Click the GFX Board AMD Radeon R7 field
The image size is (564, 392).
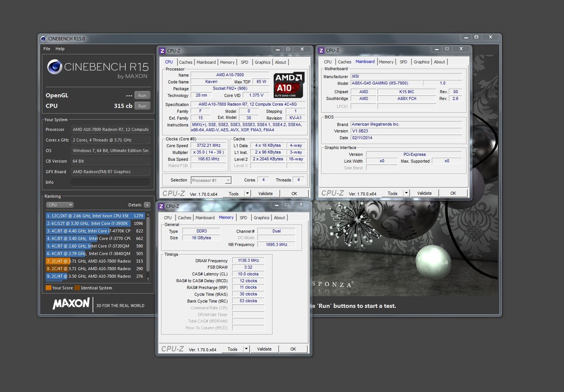tap(111, 172)
